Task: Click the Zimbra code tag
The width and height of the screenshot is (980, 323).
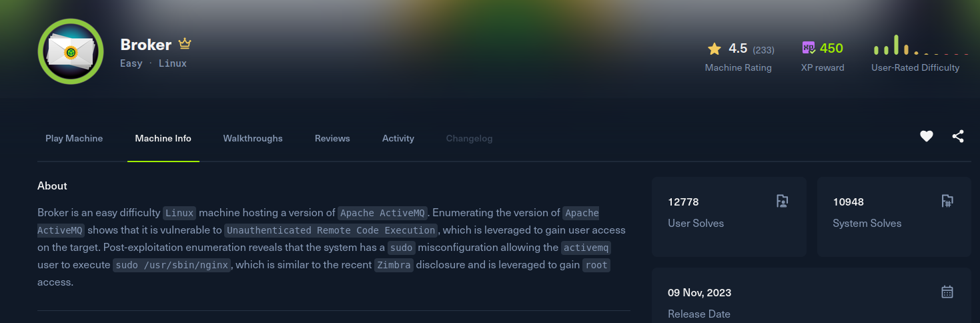Action: tap(394, 265)
